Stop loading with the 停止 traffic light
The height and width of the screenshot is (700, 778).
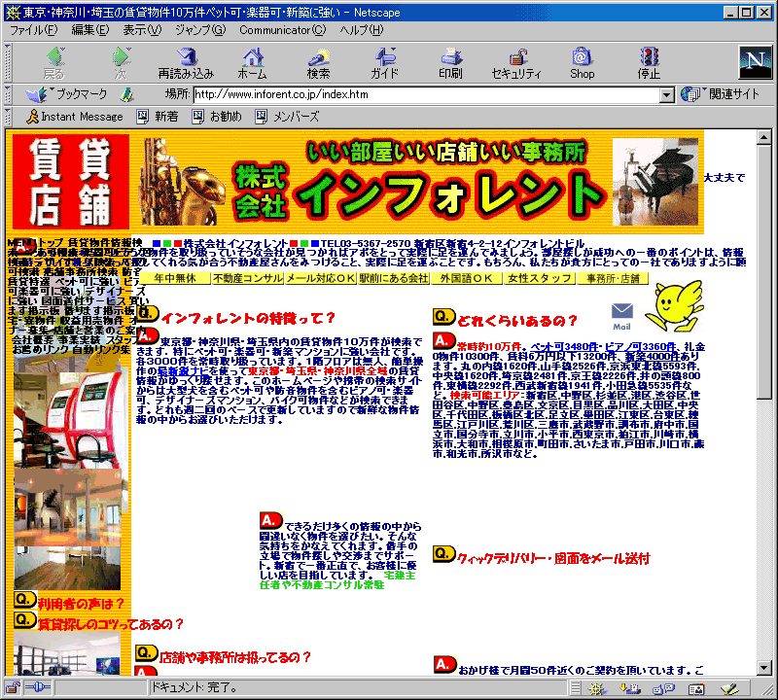point(649,63)
